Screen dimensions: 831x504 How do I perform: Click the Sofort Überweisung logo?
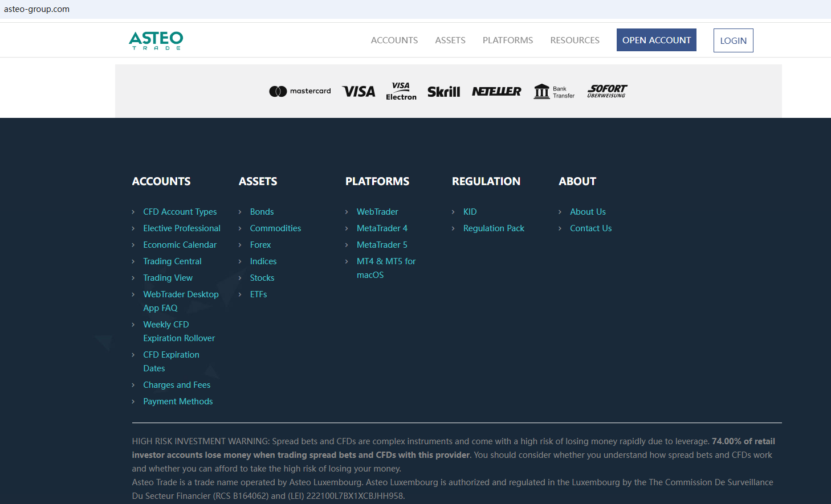coord(607,91)
